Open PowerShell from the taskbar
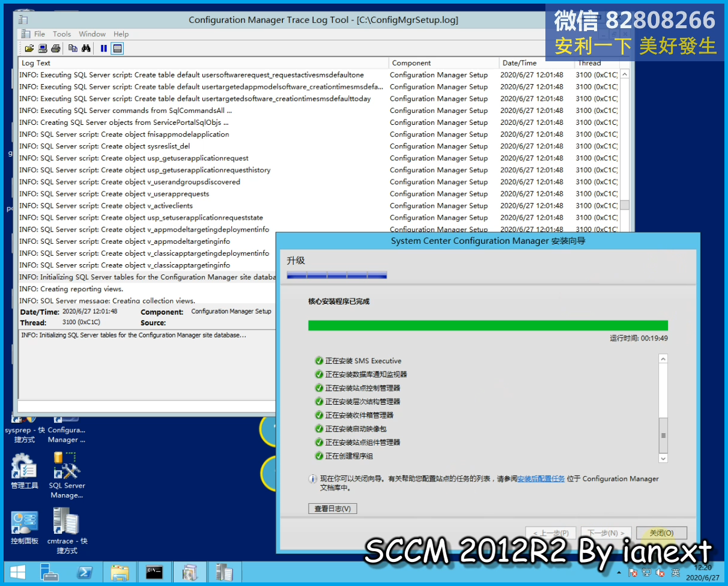The image size is (728, 586). pos(83,572)
